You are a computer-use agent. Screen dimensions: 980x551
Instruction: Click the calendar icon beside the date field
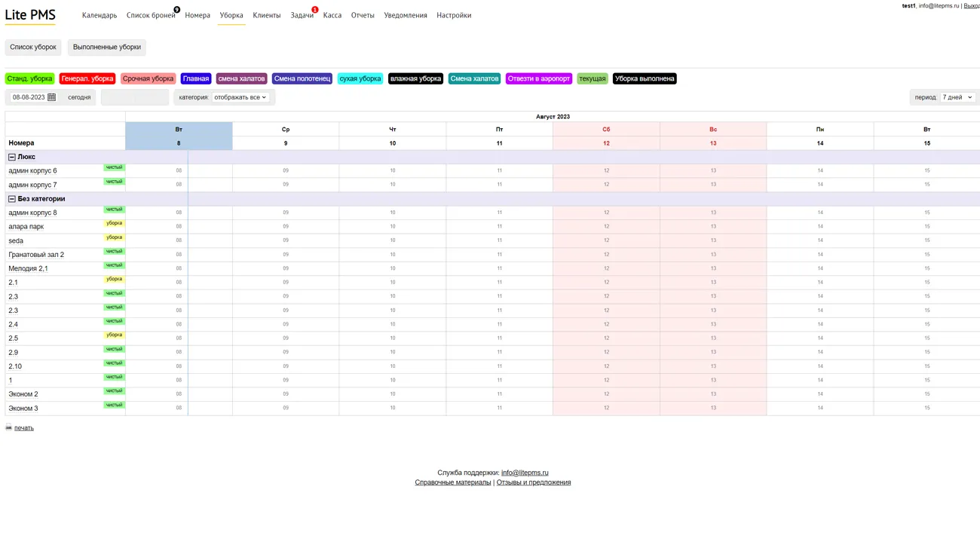tap(52, 97)
